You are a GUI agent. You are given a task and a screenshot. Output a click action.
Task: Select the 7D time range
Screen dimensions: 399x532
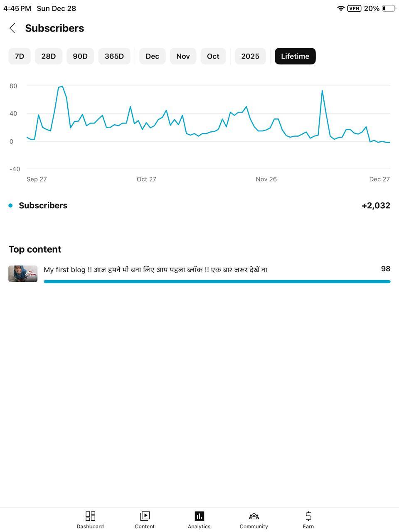[20, 56]
